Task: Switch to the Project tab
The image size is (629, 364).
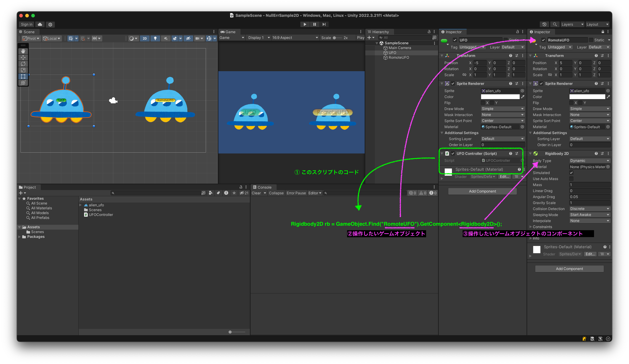Action: tap(29, 187)
